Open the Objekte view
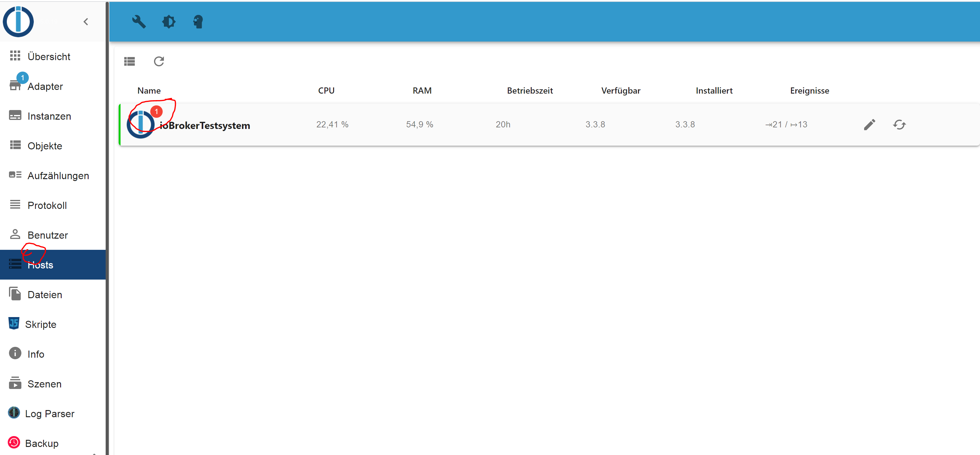Image resolution: width=980 pixels, height=455 pixels. [x=45, y=145]
